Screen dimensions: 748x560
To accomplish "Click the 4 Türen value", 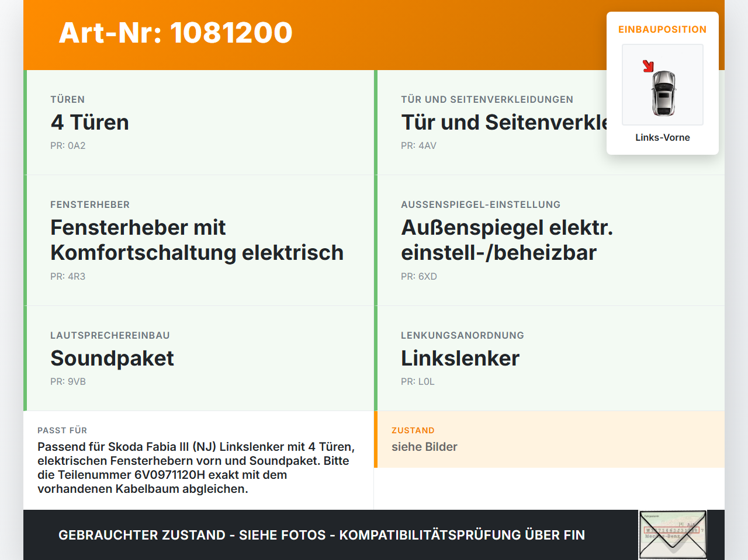I will click(90, 123).
